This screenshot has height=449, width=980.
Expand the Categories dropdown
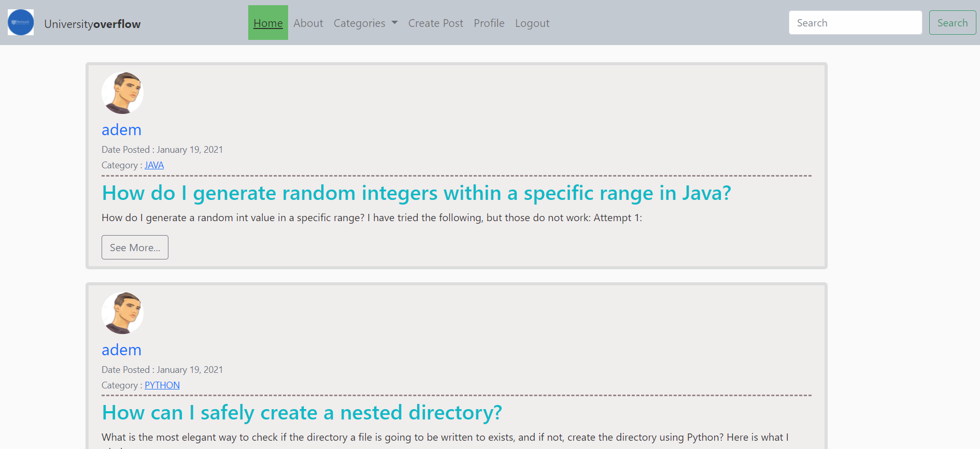pyautogui.click(x=365, y=23)
